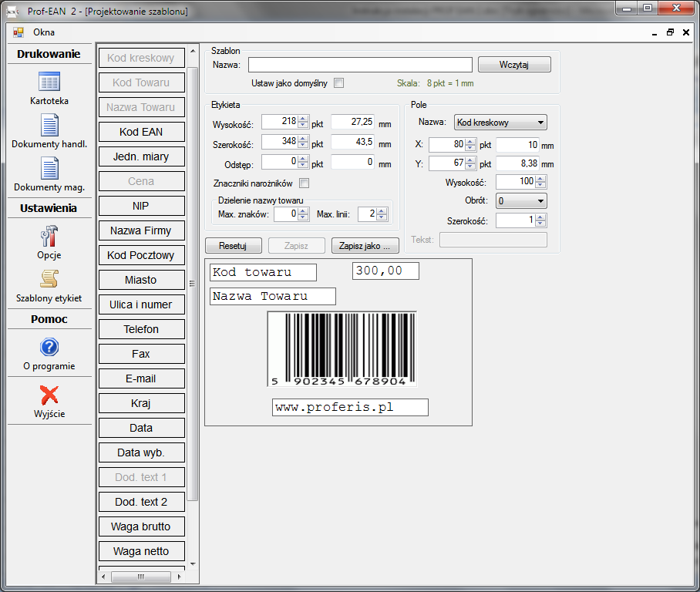Image resolution: width=700 pixels, height=592 pixels.
Task: Add the Kod EAN field
Action: (x=141, y=132)
